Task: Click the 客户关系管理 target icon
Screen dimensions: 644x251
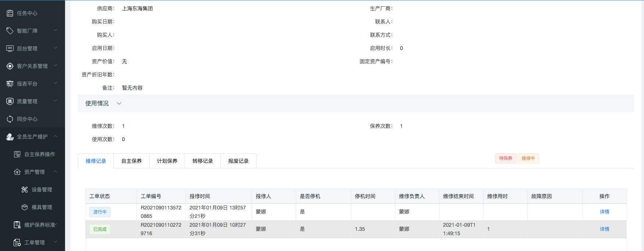Action: pyautogui.click(x=10, y=66)
